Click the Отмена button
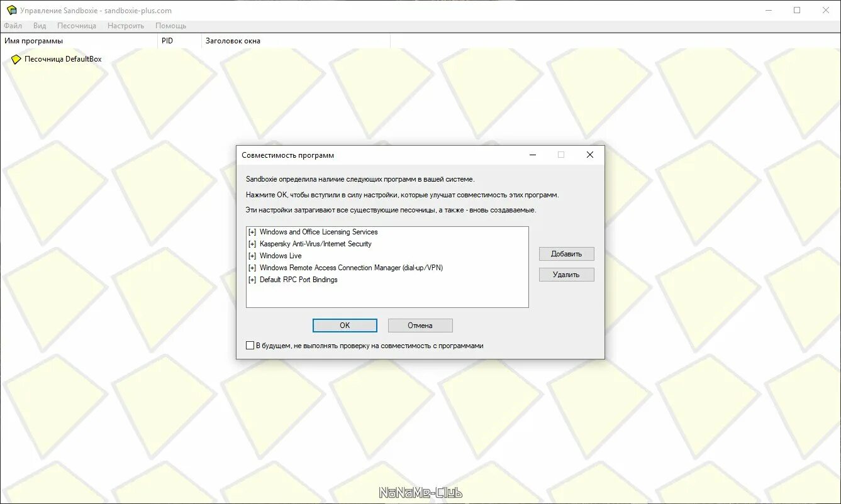The width and height of the screenshot is (841, 504). (420, 326)
